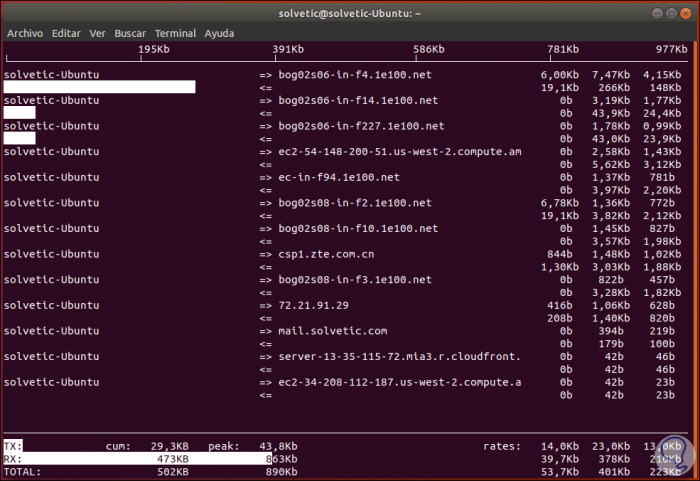
Task: Click the 416b rate value
Action: pyautogui.click(x=560, y=305)
